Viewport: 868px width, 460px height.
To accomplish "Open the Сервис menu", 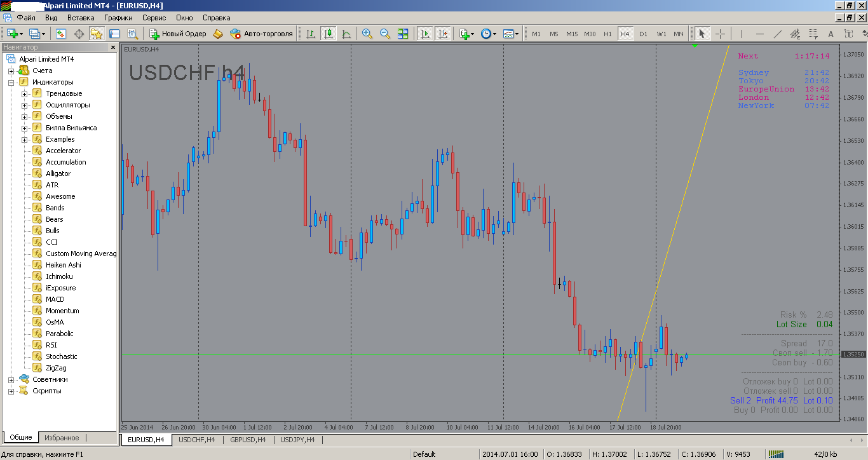I will [154, 18].
